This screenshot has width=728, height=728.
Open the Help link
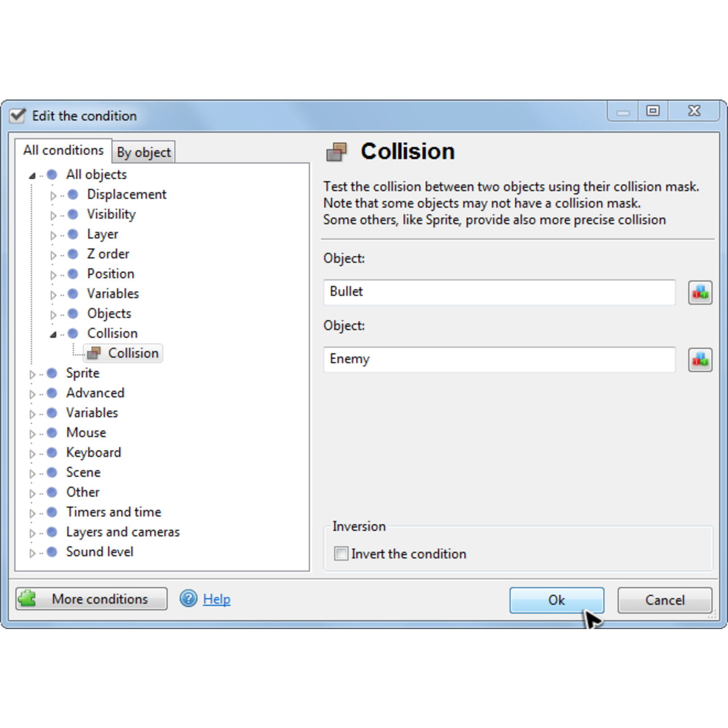coord(216,599)
